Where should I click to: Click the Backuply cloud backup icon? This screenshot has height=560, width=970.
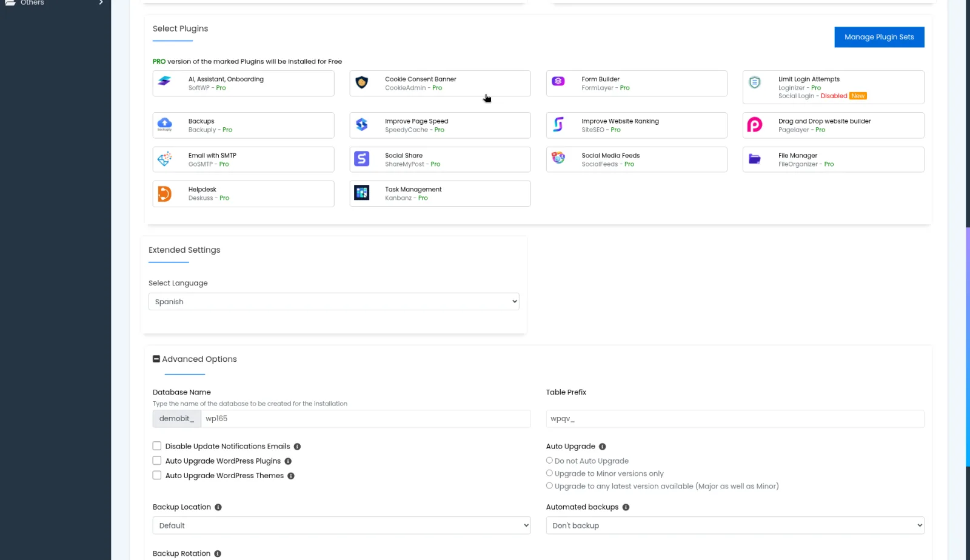click(x=164, y=124)
